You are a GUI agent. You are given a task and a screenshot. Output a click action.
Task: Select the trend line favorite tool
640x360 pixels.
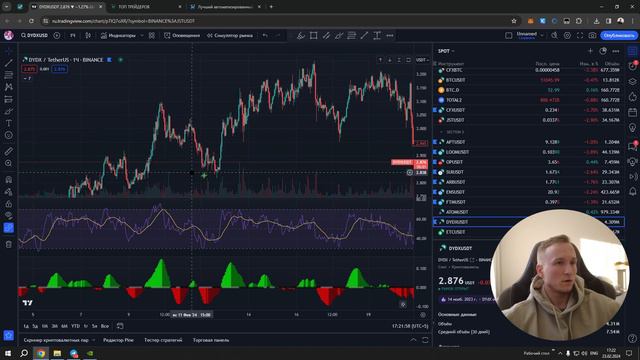364,36
